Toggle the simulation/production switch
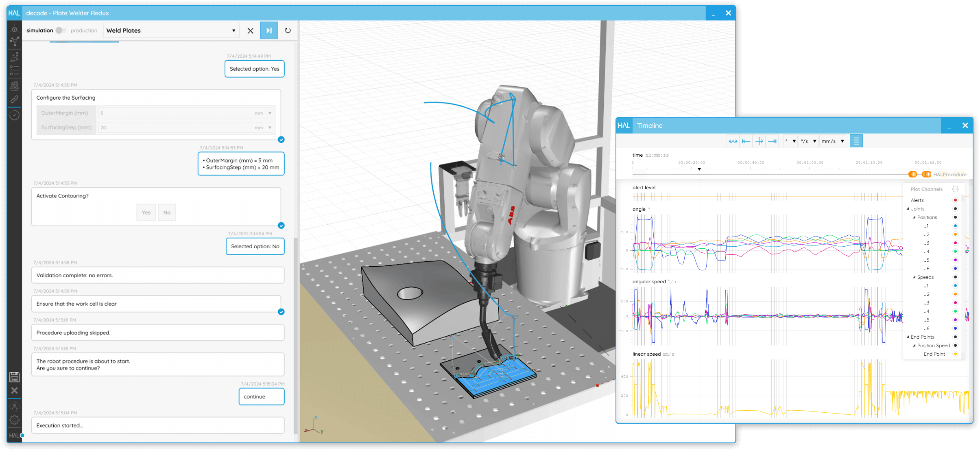This screenshot has height=451, width=980. tap(61, 31)
